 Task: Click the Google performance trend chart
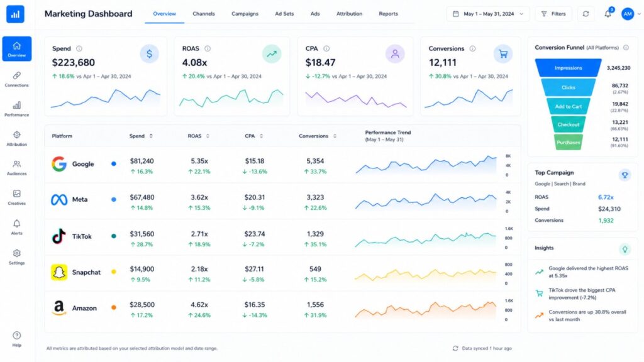(426, 165)
